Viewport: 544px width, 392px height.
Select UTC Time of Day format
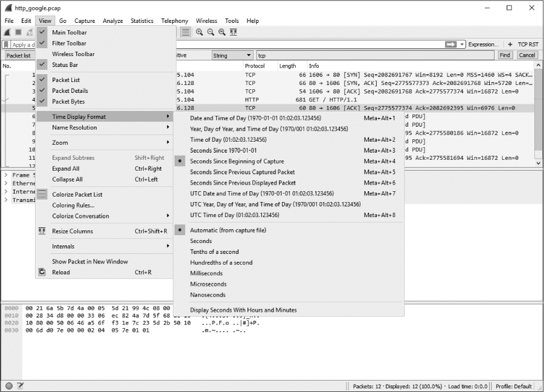click(x=234, y=215)
